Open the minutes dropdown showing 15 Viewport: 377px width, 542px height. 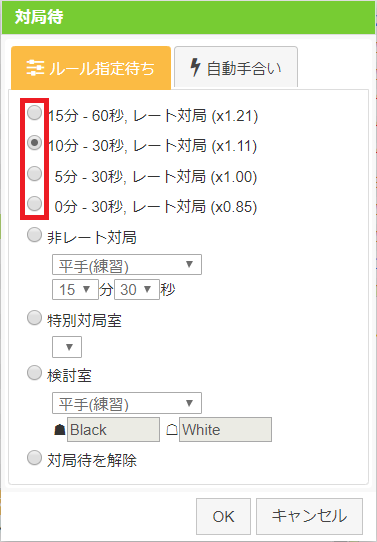(75, 289)
